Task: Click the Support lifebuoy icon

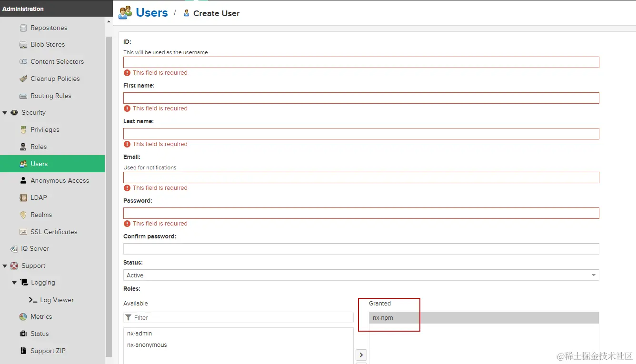Action: coord(14,266)
